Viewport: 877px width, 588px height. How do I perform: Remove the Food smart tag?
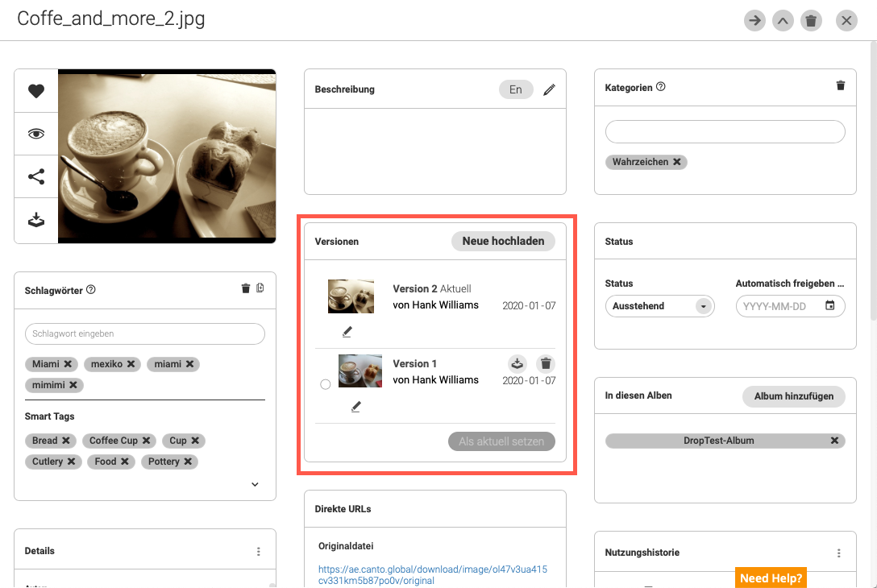point(125,461)
